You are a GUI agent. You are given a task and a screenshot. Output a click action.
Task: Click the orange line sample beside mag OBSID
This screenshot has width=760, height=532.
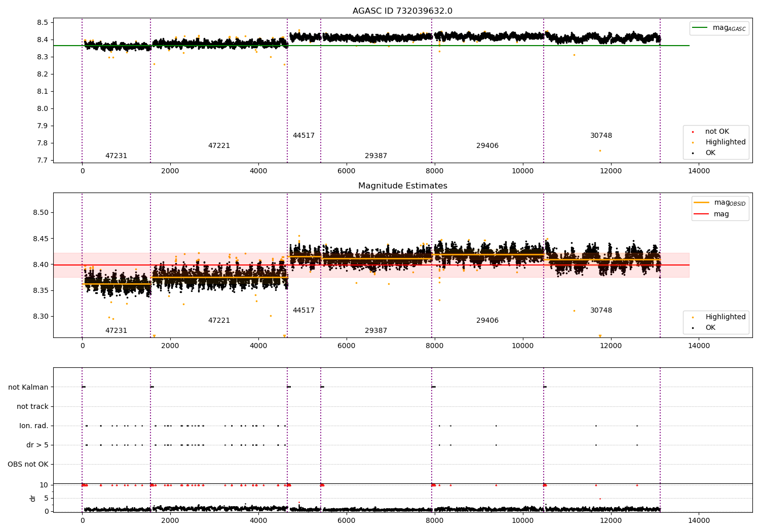pyautogui.click(x=701, y=203)
